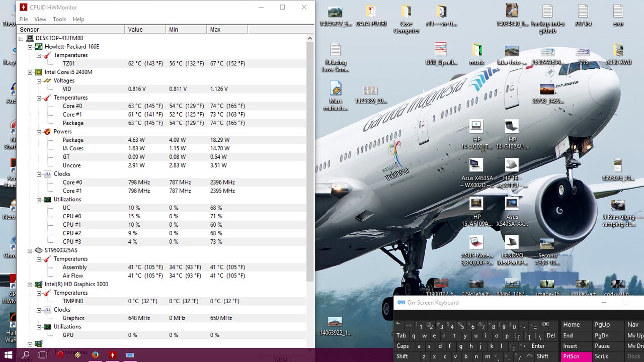Open the DATA PUTRI desktop folder

pos(371,16)
